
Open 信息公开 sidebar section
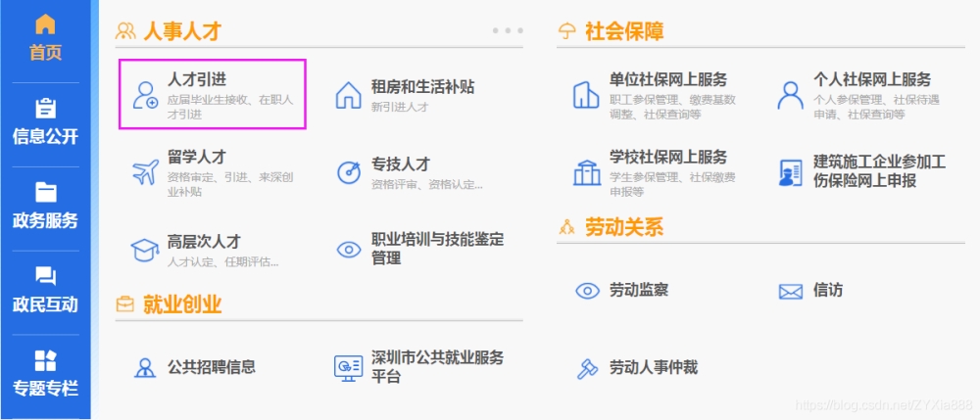click(x=45, y=123)
